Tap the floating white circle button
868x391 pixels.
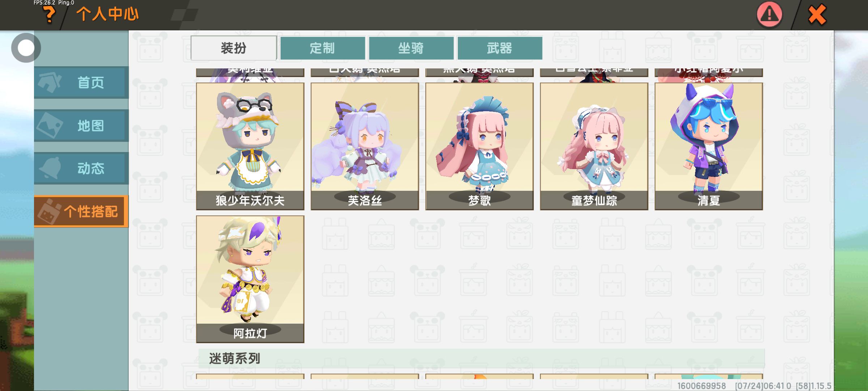pyautogui.click(x=26, y=48)
